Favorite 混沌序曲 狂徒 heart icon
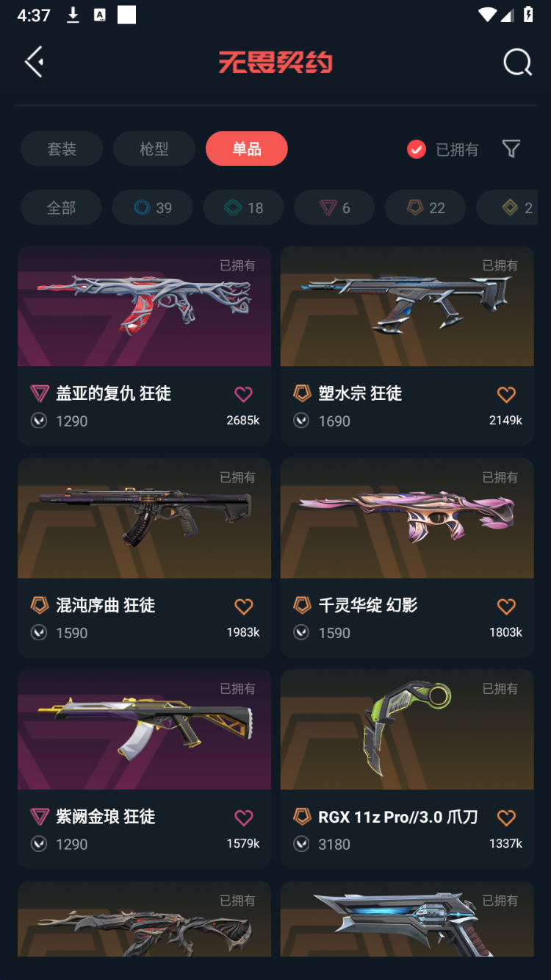 coord(243,606)
